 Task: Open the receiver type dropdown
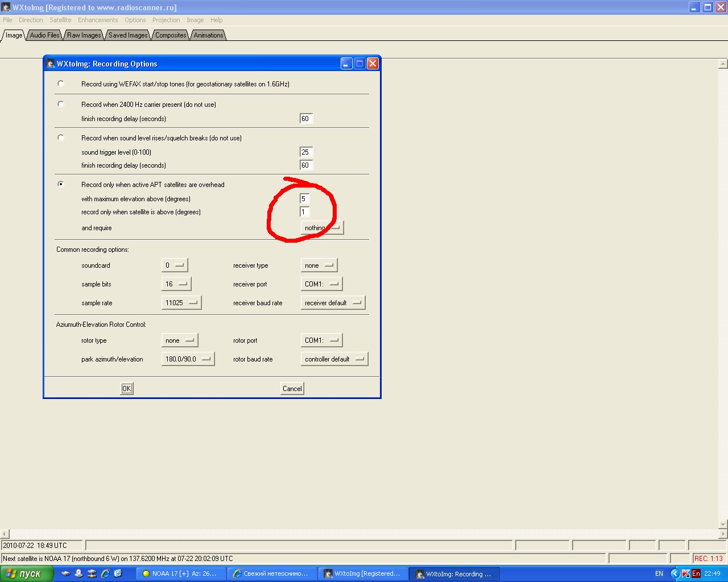pyautogui.click(x=318, y=265)
